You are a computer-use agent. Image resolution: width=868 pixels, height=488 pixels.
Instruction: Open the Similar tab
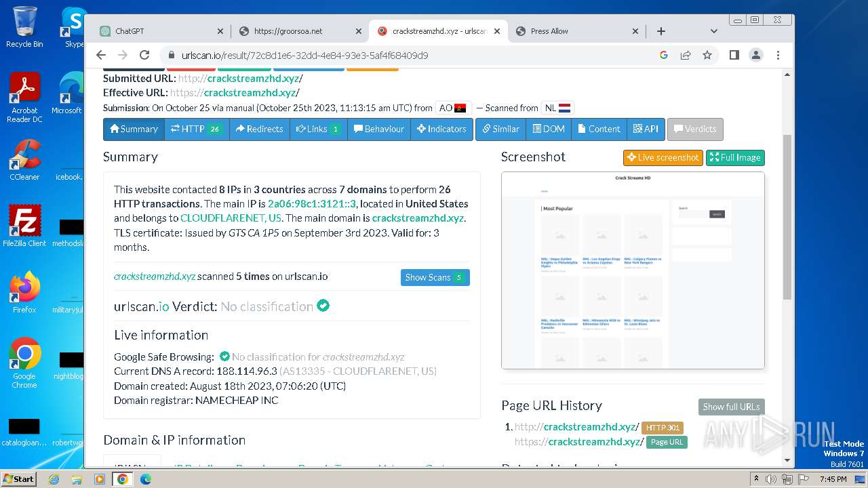tap(500, 129)
